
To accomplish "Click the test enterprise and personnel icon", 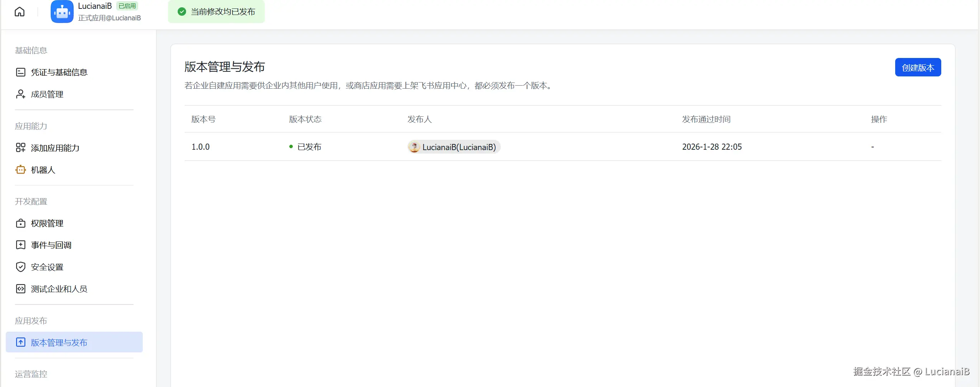I will click(21, 289).
